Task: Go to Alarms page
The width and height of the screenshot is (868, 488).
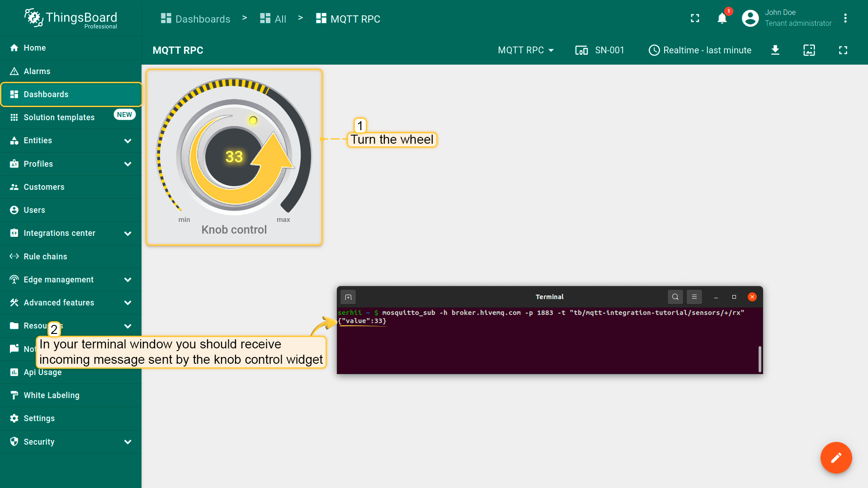Action: [37, 71]
